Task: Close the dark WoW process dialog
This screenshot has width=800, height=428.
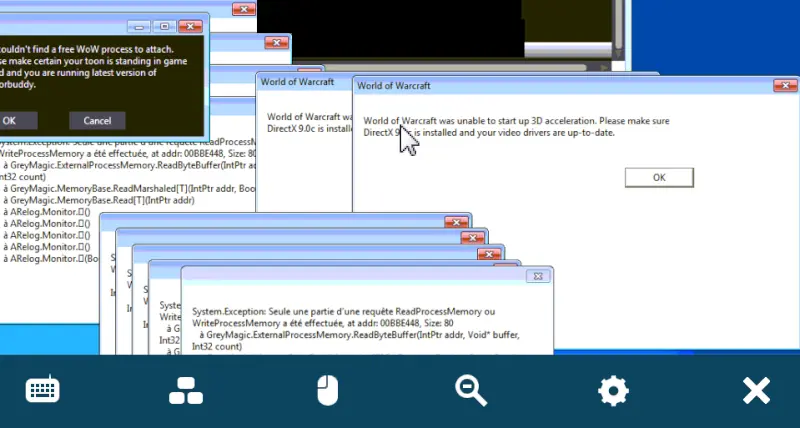Action: pyautogui.click(x=190, y=26)
